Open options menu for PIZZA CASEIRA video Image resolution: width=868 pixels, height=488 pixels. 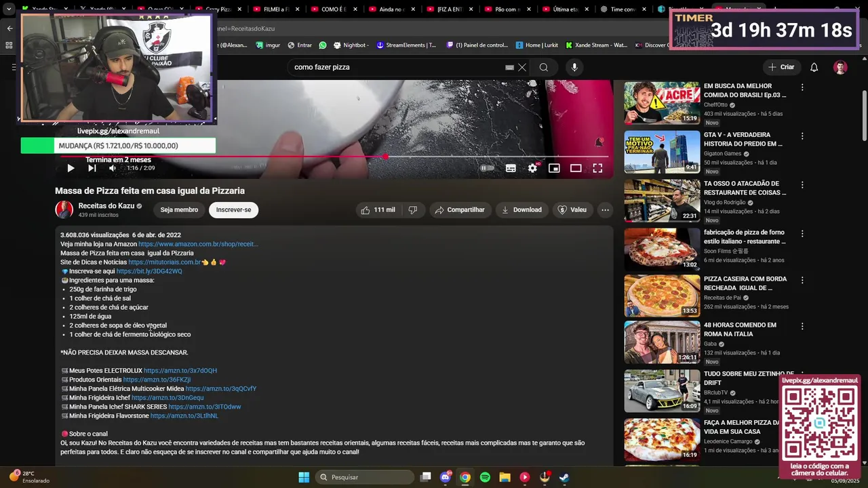(802, 280)
